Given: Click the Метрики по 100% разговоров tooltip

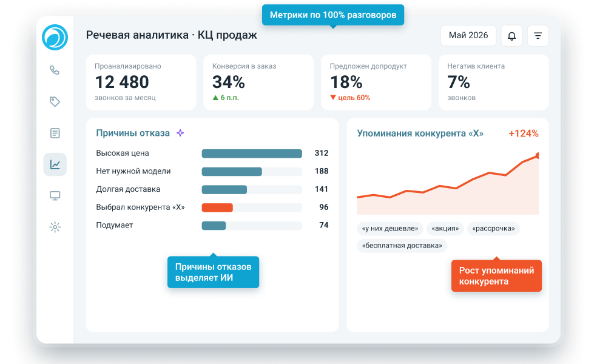Looking at the screenshot, I should click(333, 15).
